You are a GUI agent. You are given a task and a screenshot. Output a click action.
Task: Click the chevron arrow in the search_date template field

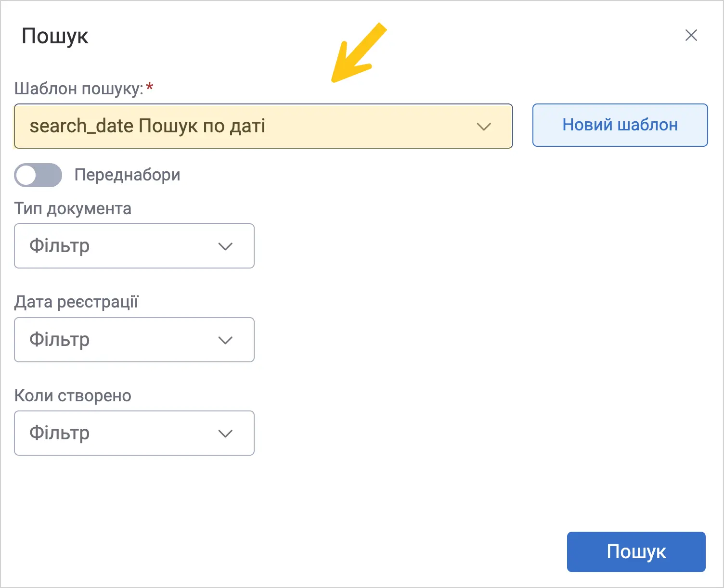[483, 127]
